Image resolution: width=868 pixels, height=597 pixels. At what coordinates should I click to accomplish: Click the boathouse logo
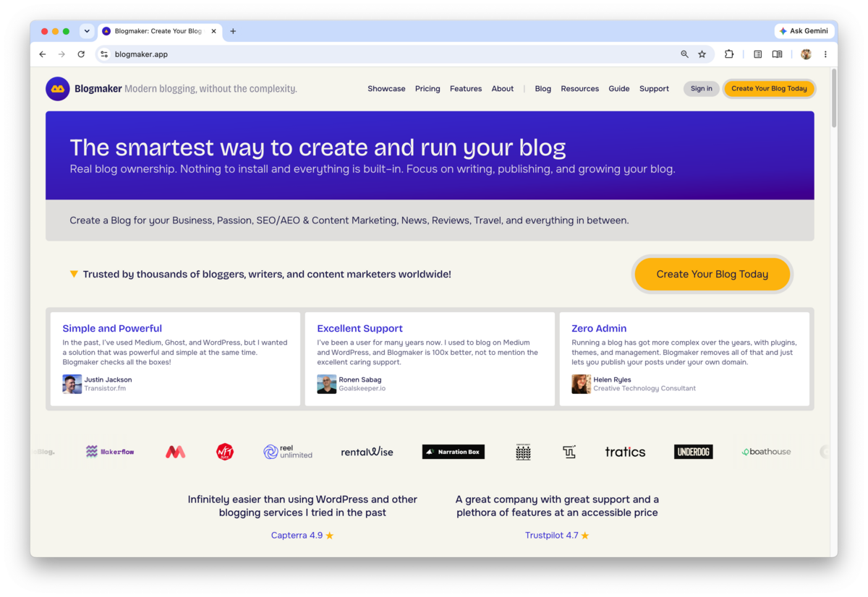[766, 452]
